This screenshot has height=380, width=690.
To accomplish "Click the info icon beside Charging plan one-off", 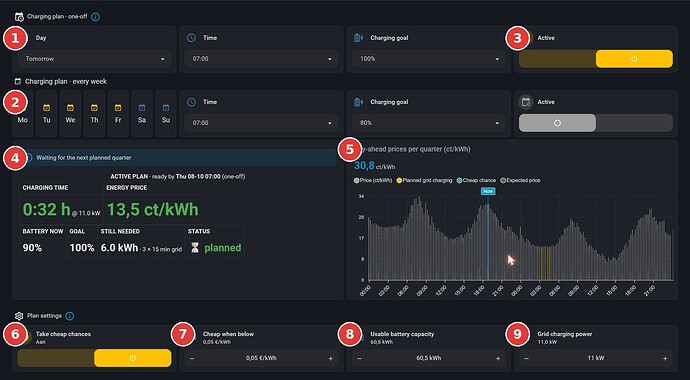I will 95,17.
